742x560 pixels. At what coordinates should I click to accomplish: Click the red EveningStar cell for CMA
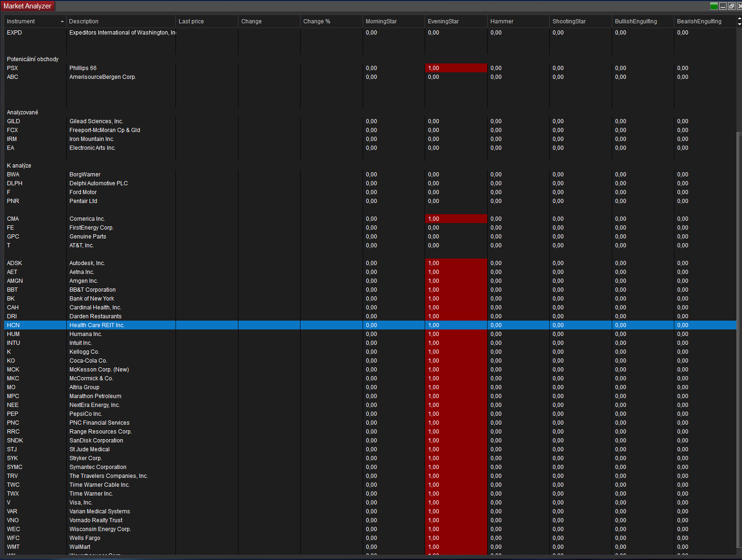coord(456,219)
